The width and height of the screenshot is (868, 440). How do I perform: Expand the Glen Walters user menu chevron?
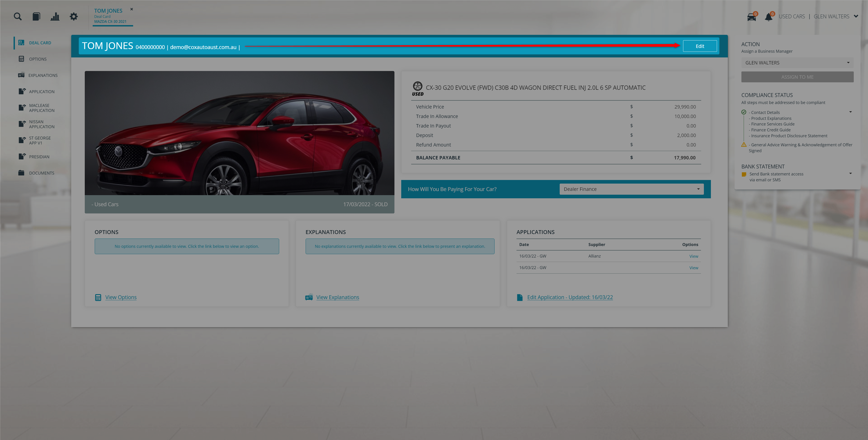click(856, 16)
